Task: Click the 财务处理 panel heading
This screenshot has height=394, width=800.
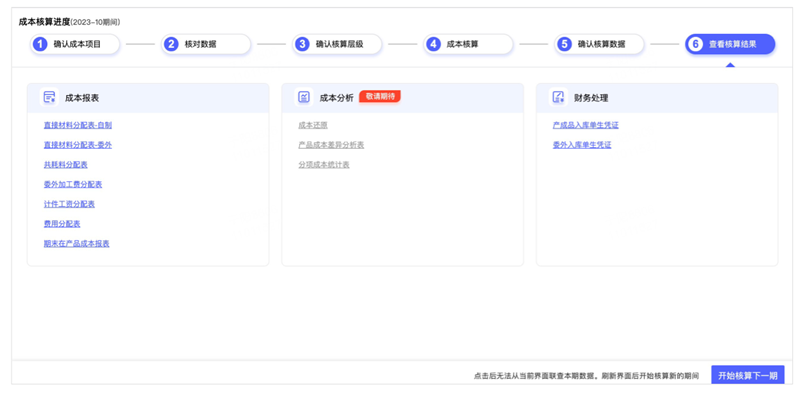Action: point(591,98)
